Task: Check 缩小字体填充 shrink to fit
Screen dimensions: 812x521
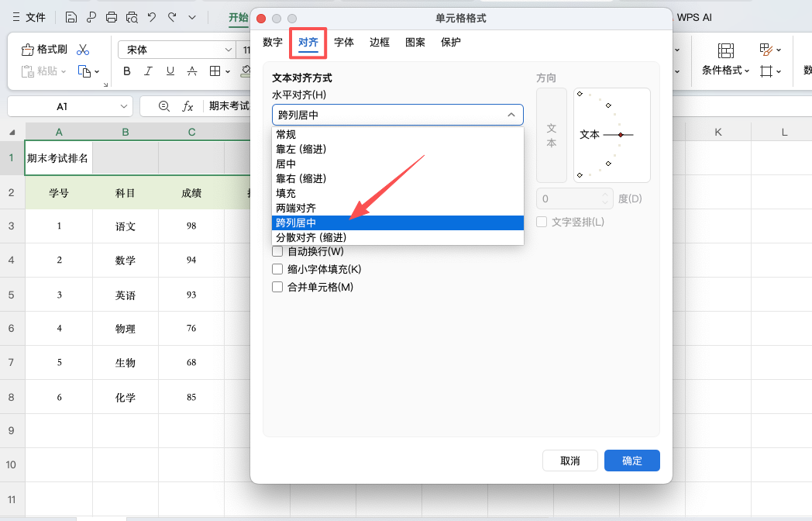Action: [x=277, y=269]
